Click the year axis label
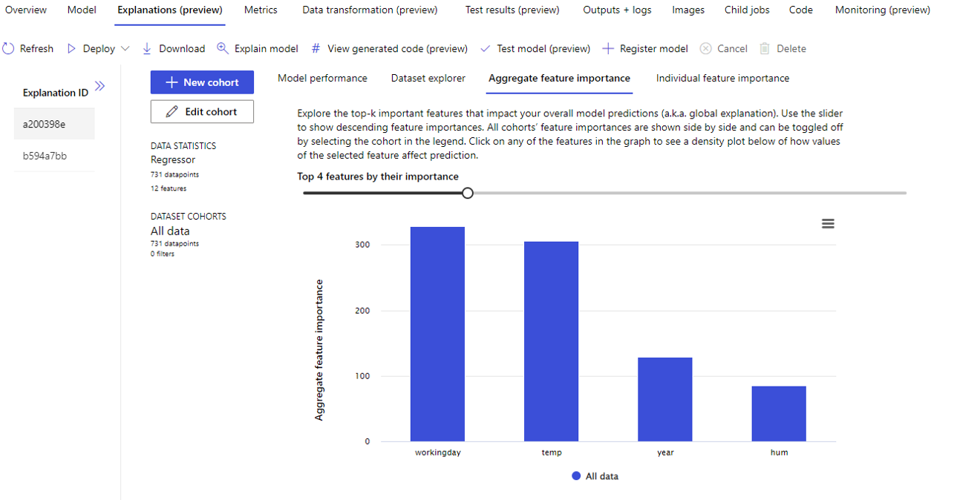This screenshot has width=980, height=500. [665, 453]
